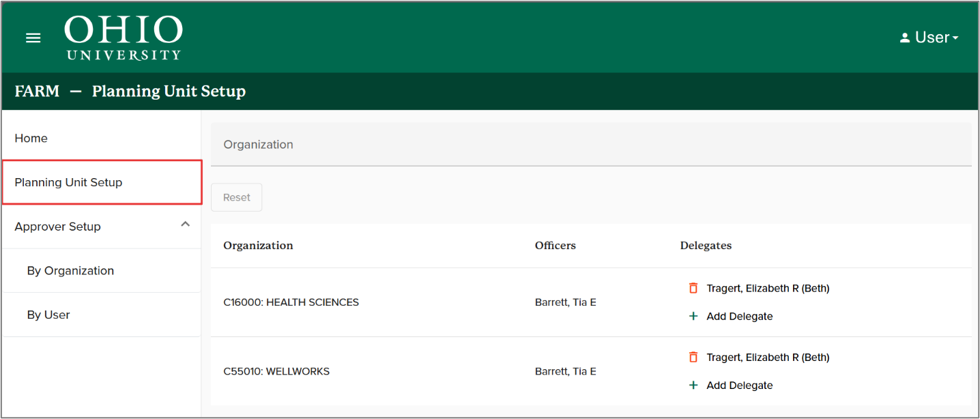Click the Ohio University logo
The image size is (980, 419).
coord(124,38)
